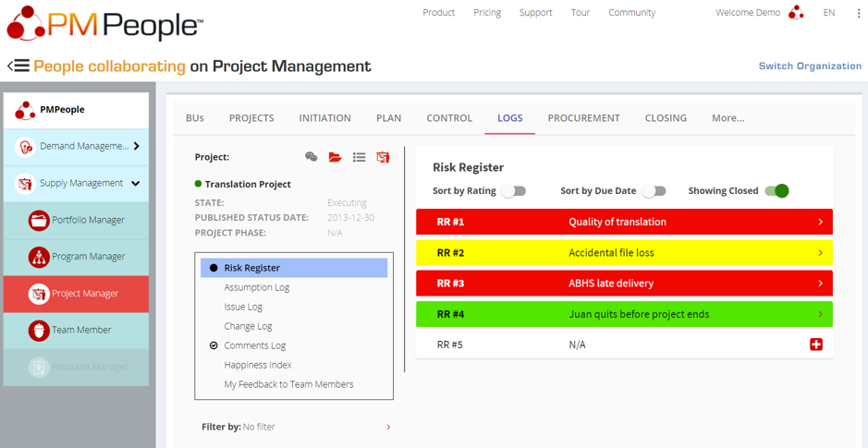The width and height of the screenshot is (868, 448).
Task: Click the Juan quits before project ends title
Action: coord(639,315)
